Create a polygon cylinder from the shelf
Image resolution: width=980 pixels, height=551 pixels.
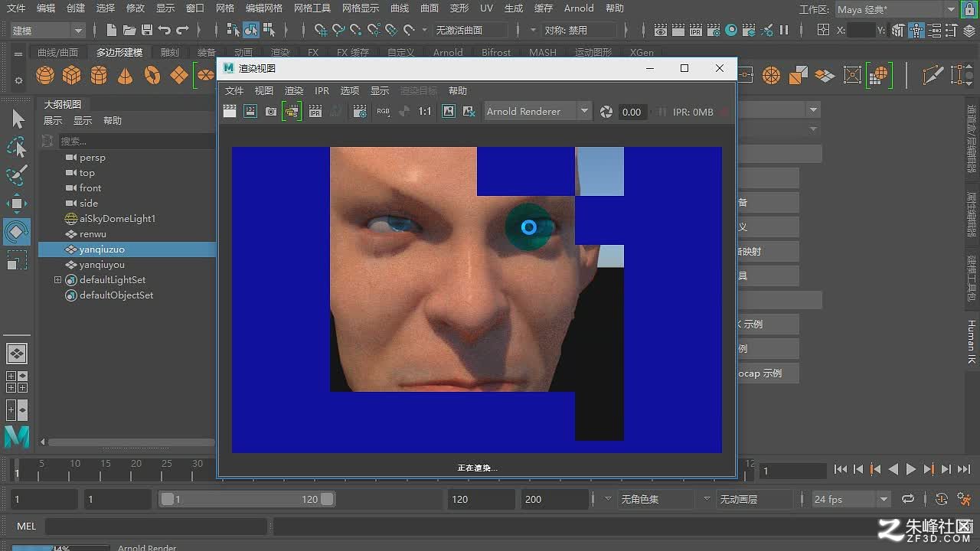[x=99, y=75]
